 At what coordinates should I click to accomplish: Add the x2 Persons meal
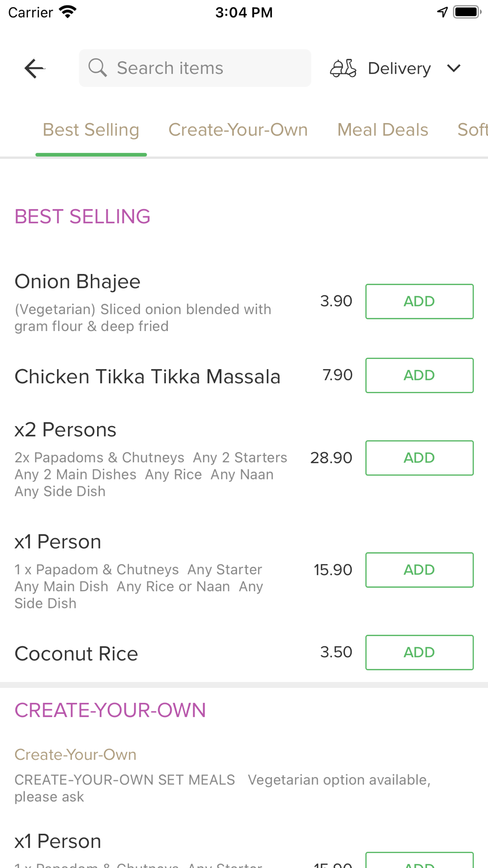coord(419,458)
